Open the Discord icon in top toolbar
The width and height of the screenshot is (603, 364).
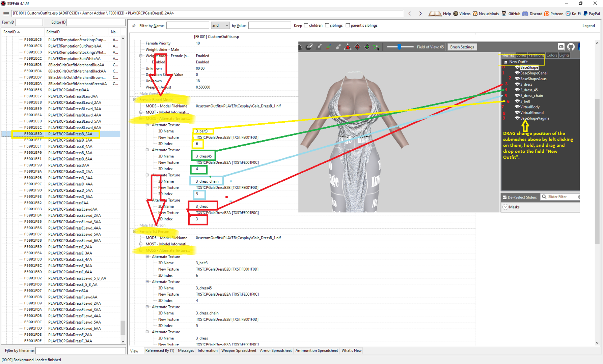(525, 13)
